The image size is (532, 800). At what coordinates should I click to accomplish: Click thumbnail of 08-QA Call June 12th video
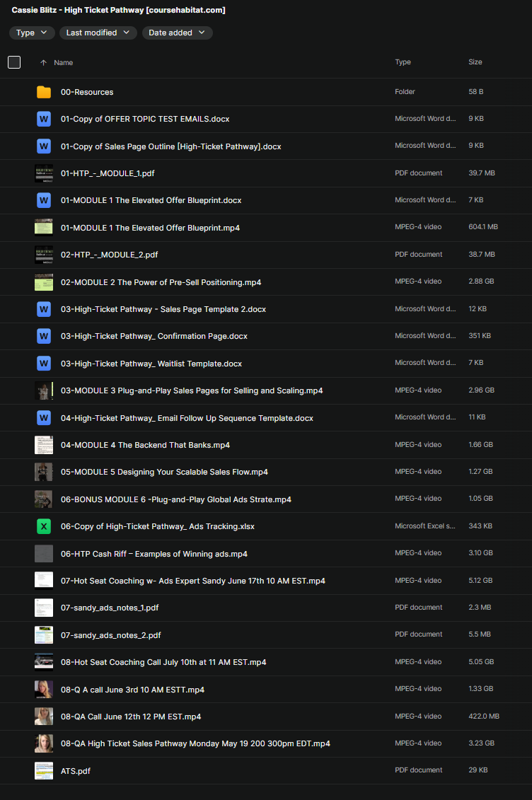pos(44,717)
